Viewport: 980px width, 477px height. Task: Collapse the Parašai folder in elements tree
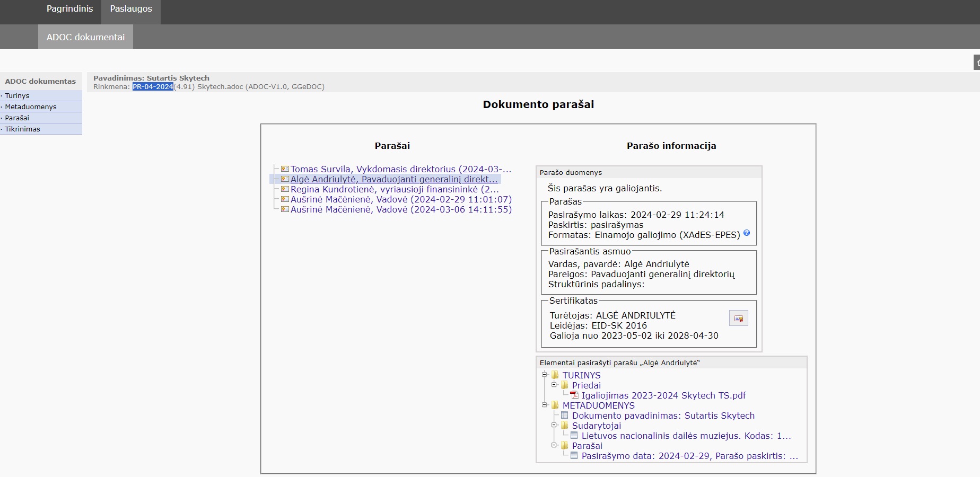coord(554,445)
